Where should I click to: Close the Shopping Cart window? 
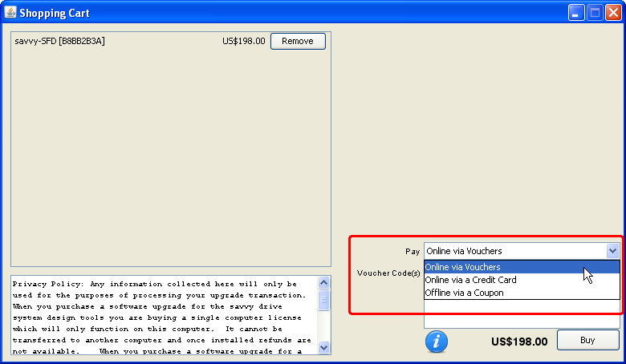pyautogui.click(x=613, y=12)
